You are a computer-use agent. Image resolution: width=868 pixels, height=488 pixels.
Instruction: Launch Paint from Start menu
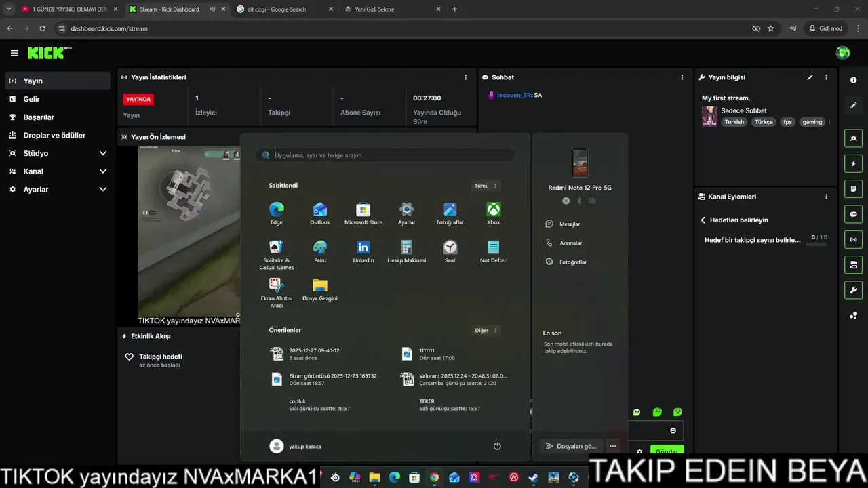click(320, 251)
